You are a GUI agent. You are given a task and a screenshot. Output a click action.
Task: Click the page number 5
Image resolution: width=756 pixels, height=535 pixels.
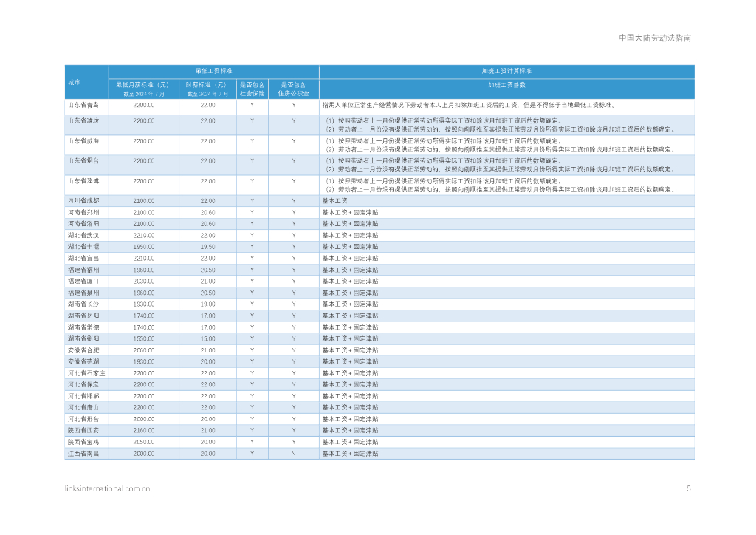pos(689,488)
